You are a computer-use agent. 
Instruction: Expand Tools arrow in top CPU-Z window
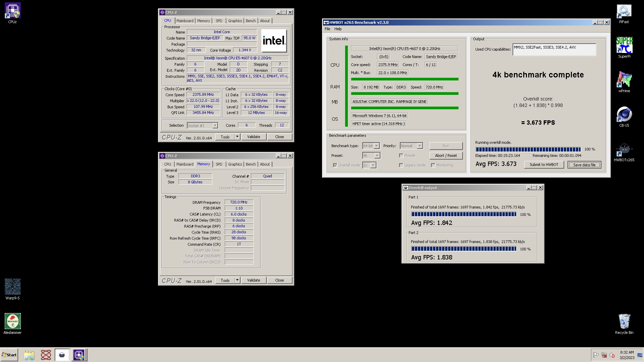click(237, 137)
